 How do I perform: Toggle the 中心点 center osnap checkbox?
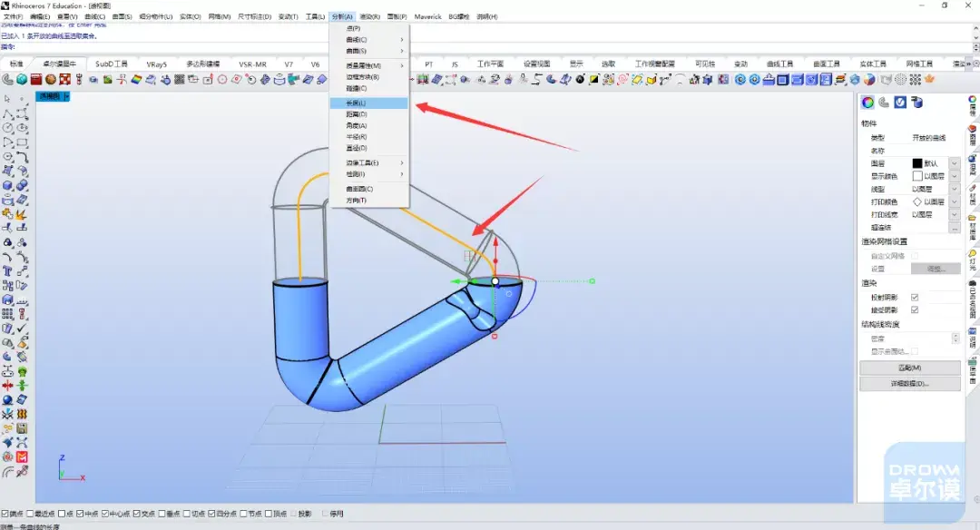click(x=105, y=514)
